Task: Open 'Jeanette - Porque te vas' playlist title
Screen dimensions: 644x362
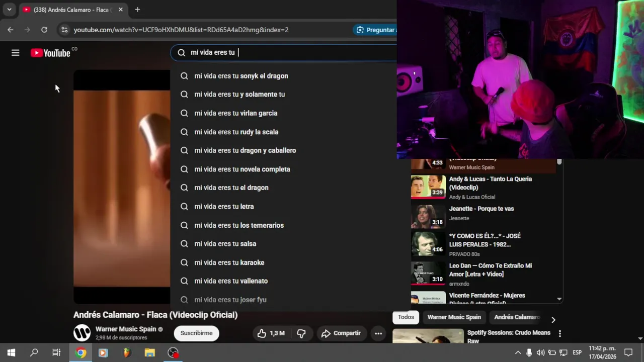Action: coord(481,209)
